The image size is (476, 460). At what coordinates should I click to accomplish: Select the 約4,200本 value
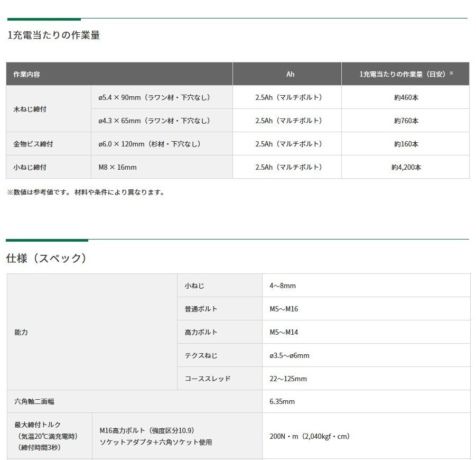pos(406,167)
